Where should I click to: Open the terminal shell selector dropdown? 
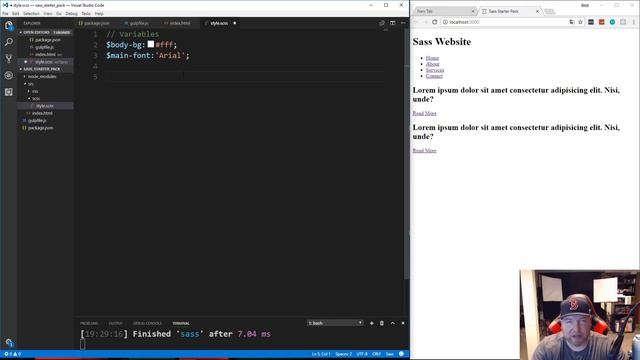[x=335, y=323]
